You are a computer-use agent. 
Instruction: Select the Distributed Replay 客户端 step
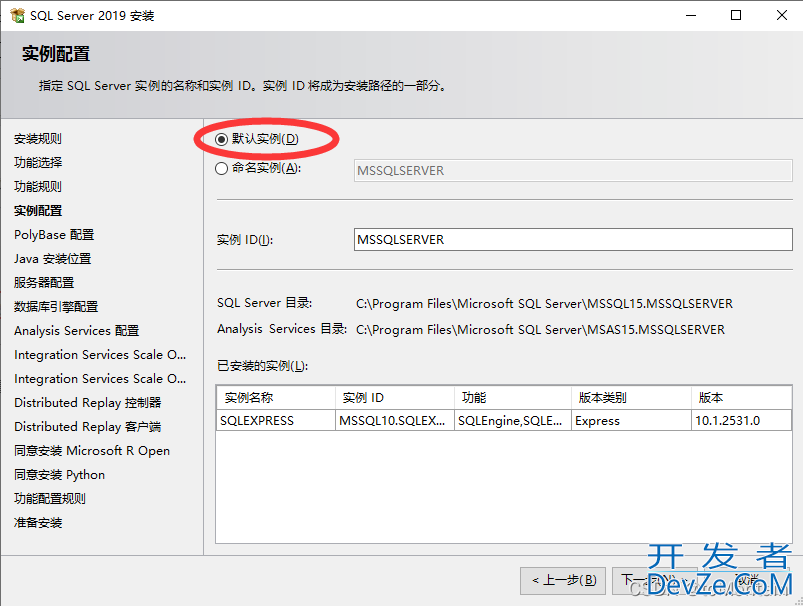coord(88,427)
